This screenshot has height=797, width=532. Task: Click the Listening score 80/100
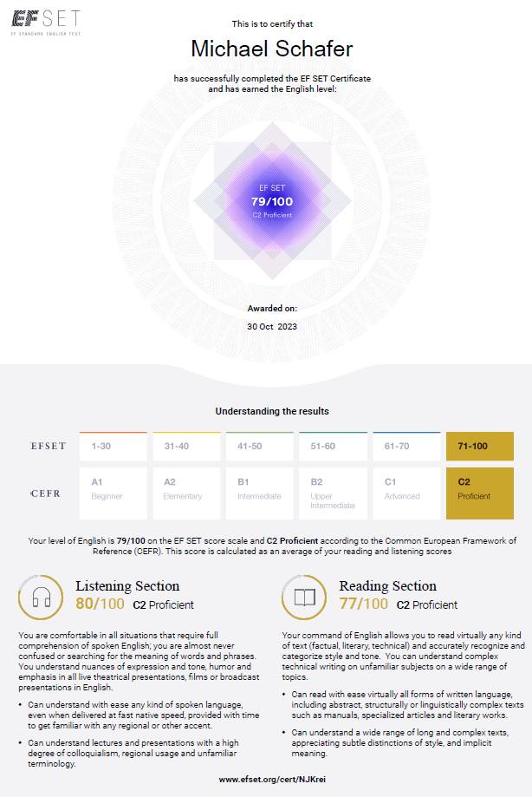[x=100, y=604]
